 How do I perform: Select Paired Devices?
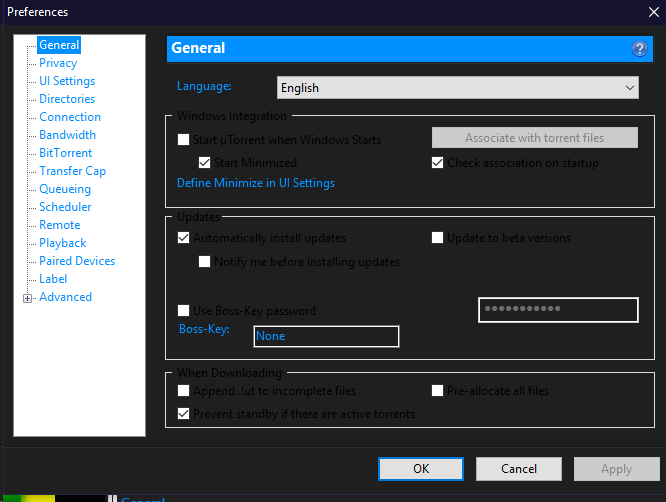[77, 261]
